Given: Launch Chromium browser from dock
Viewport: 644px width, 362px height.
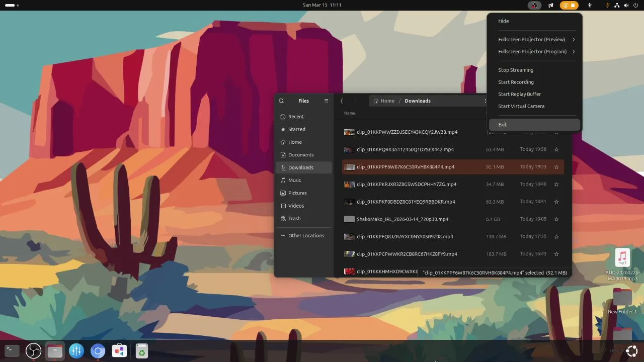Looking at the screenshot, I should pos(98,351).
